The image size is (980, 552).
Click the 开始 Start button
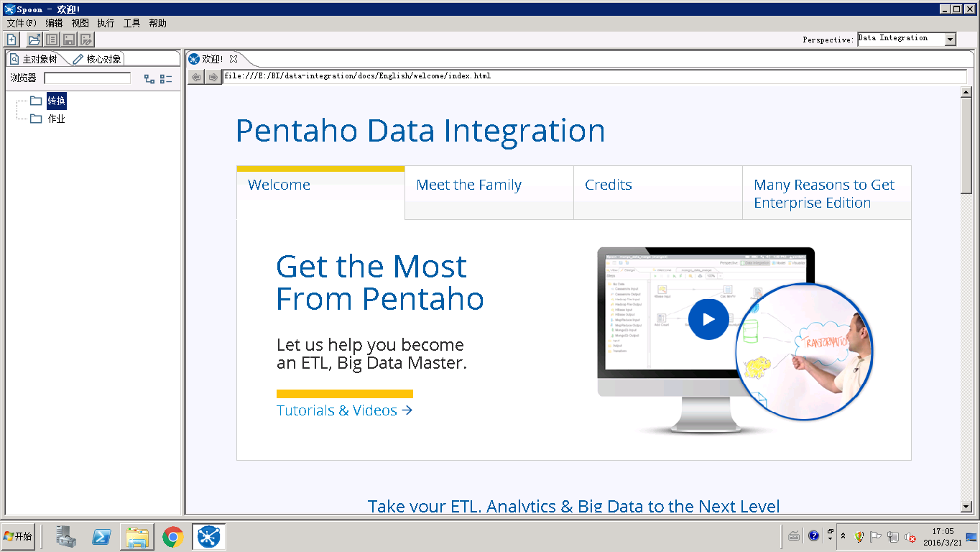[x=18, y=537]
